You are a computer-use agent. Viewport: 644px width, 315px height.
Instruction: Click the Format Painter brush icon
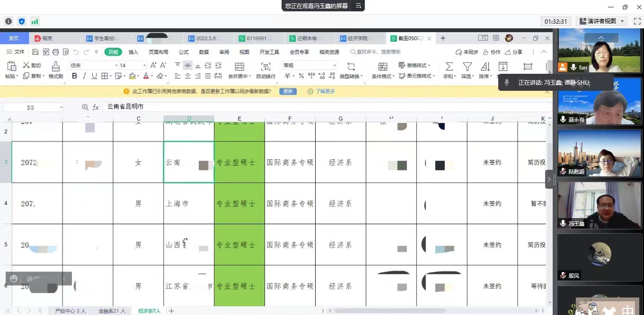pos(55,66)
